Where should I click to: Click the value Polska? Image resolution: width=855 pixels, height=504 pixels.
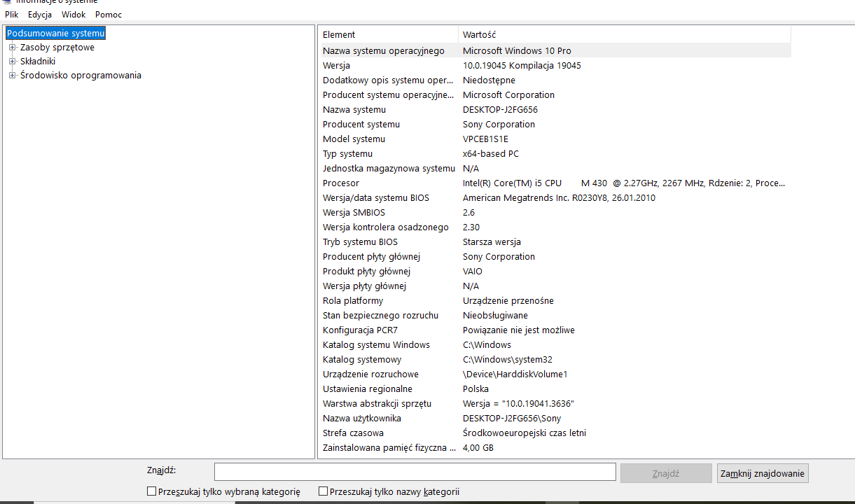click(x=475, y=388)
